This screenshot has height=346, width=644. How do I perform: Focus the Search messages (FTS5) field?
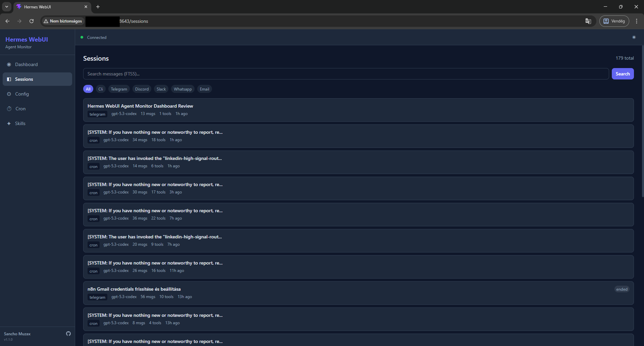(346, 74)
